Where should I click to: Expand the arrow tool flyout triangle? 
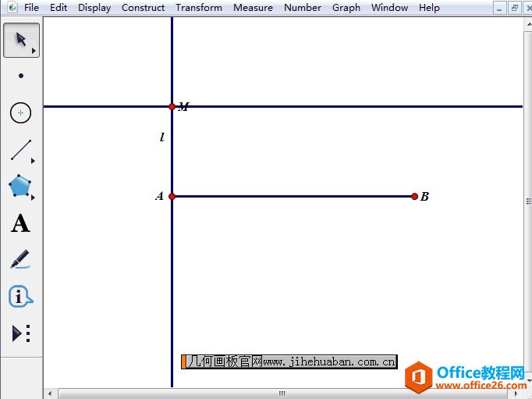pos(34,51)
